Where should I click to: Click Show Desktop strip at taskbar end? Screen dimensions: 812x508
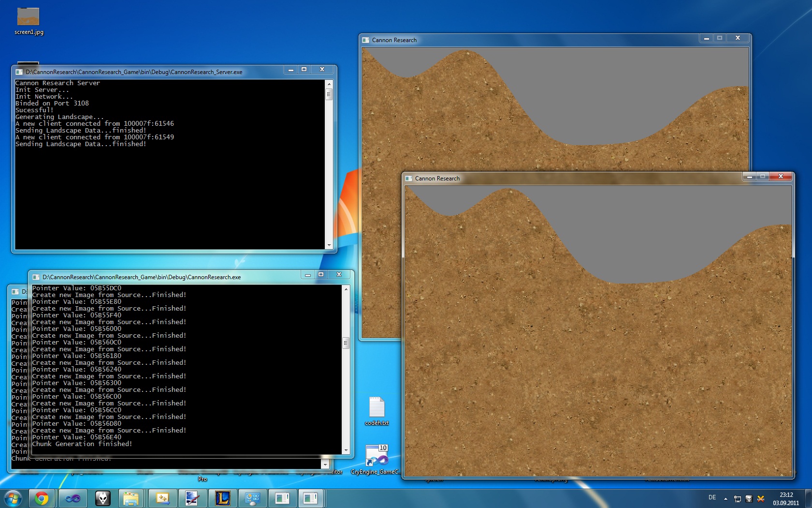[x=809, y=498]
